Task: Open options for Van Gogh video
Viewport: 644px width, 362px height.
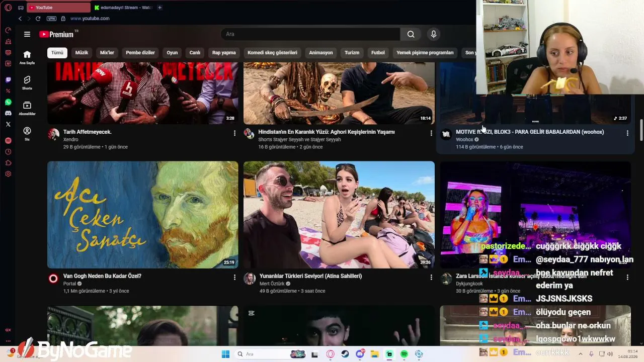Action: [234, 277]
